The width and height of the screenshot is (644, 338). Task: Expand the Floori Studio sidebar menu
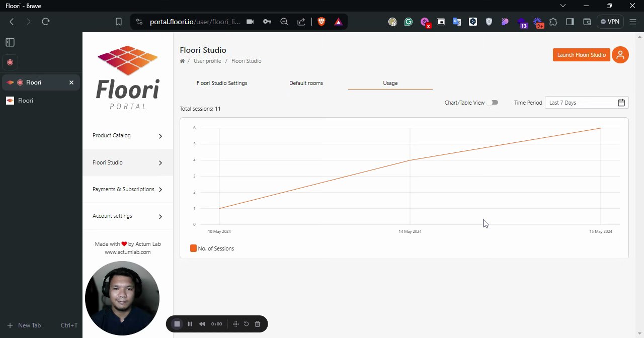point(128,162)
